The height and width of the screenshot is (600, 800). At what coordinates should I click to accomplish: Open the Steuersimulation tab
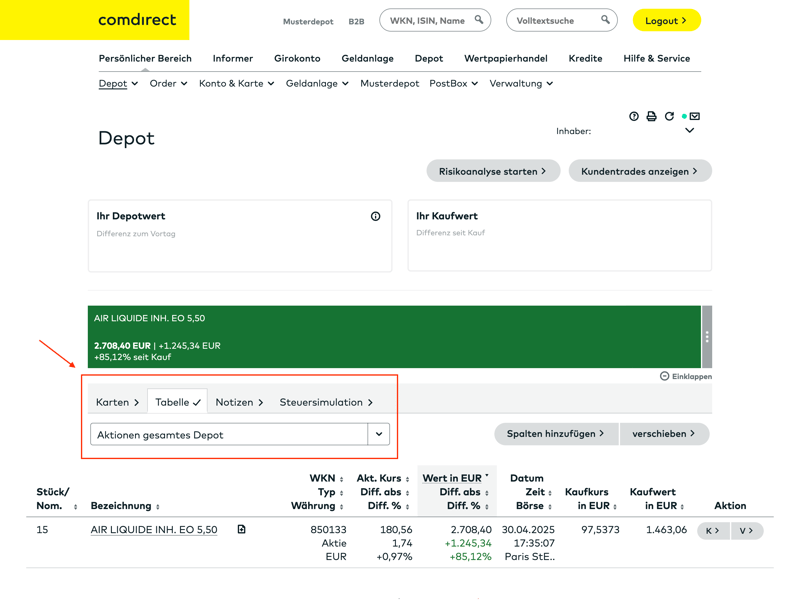point(326,402)
